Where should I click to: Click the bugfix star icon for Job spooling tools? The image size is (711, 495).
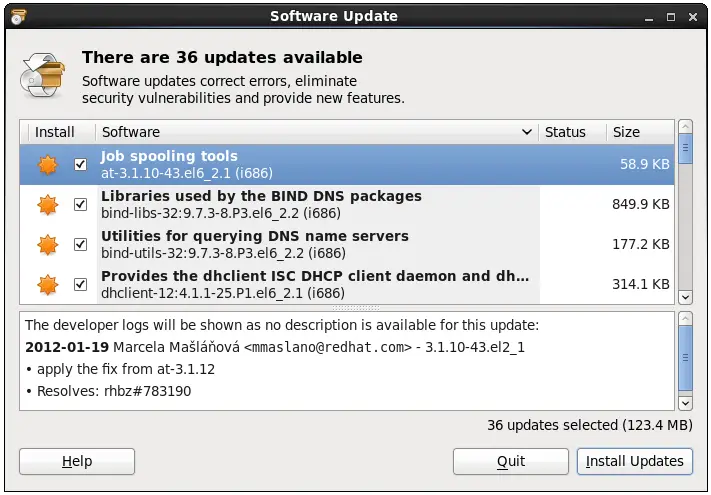pyautogui.click(x=48, y=165)
